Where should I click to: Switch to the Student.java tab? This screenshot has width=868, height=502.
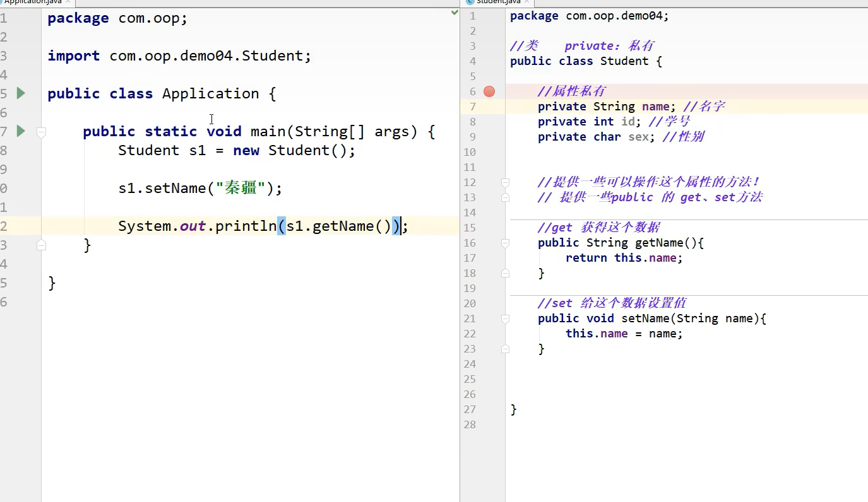(497, 2)
